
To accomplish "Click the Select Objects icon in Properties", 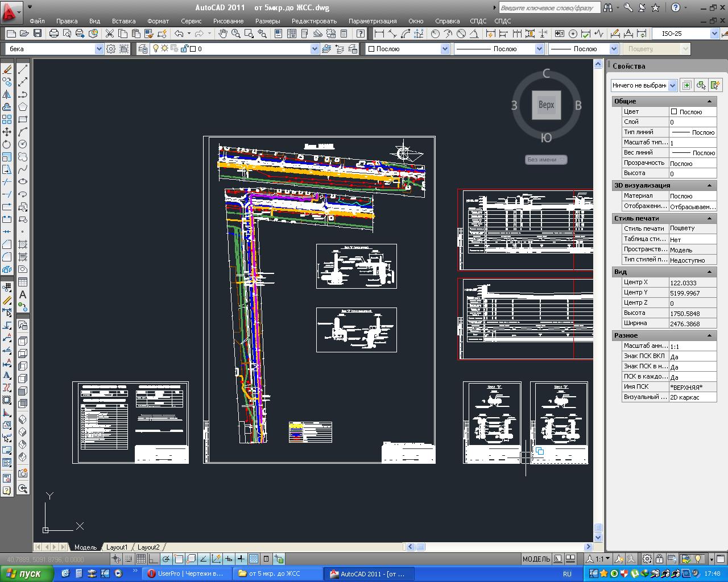I will coord(701,85).
